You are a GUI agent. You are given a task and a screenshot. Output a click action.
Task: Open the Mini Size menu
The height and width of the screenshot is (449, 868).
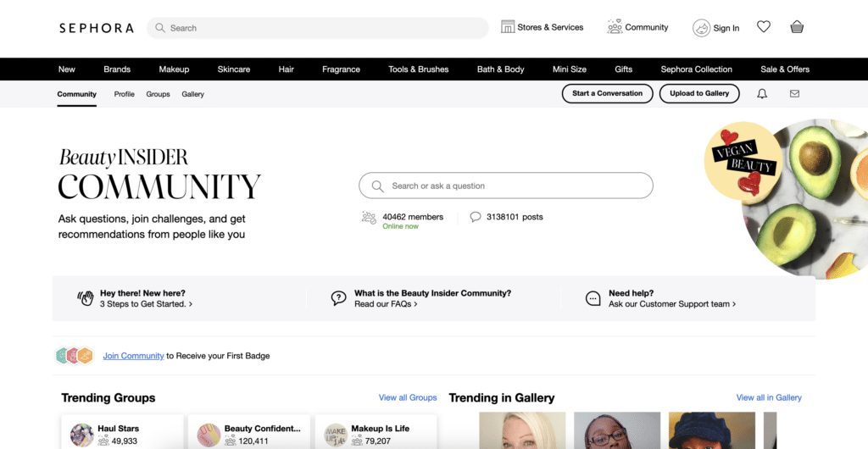pyautogui.click(x=569, y=69)
